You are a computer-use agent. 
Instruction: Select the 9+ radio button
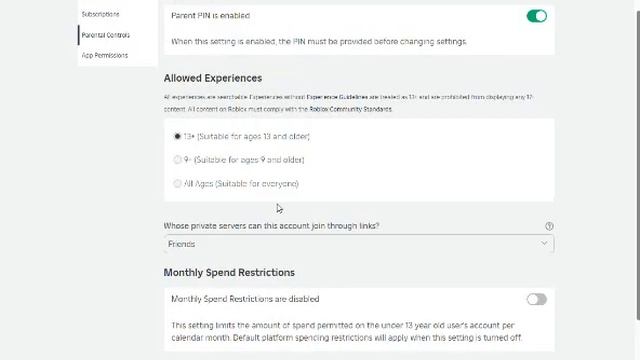177,160
